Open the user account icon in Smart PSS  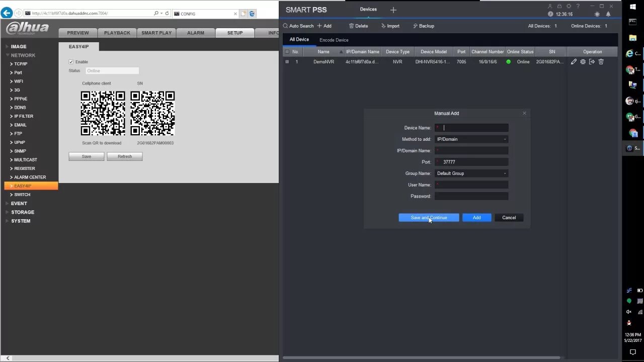pos(550,6)
